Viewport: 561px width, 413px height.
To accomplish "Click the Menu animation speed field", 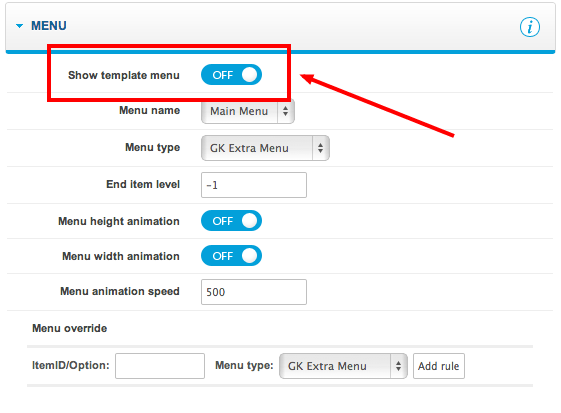I will [254, 292].
